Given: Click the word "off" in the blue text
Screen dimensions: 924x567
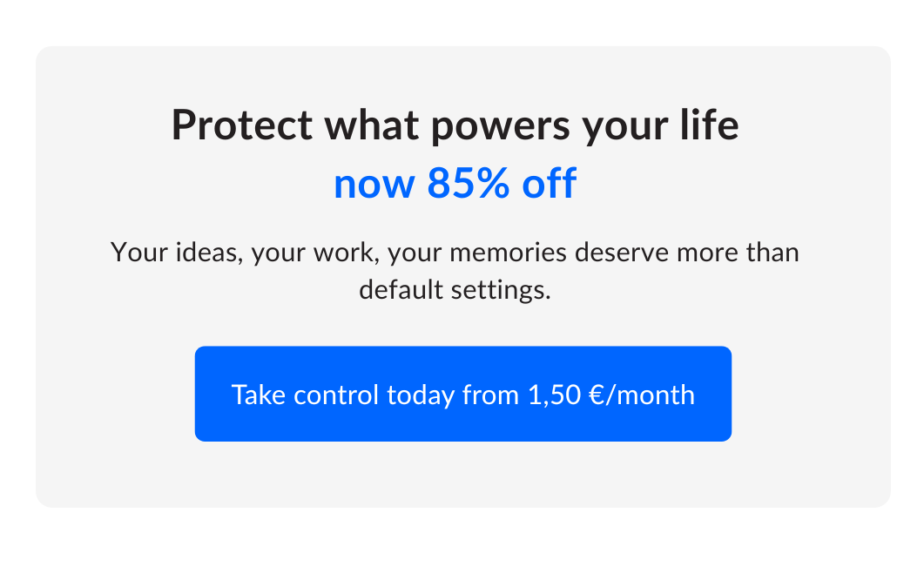Looking at the screenshot, I should click(x=549, y=184).
